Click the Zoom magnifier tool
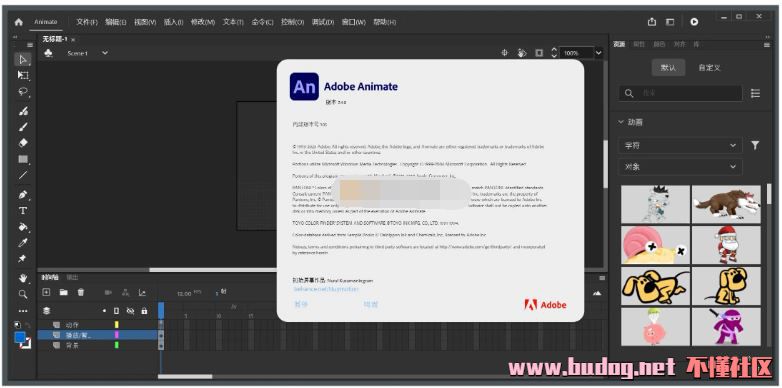 pos(23,294)
